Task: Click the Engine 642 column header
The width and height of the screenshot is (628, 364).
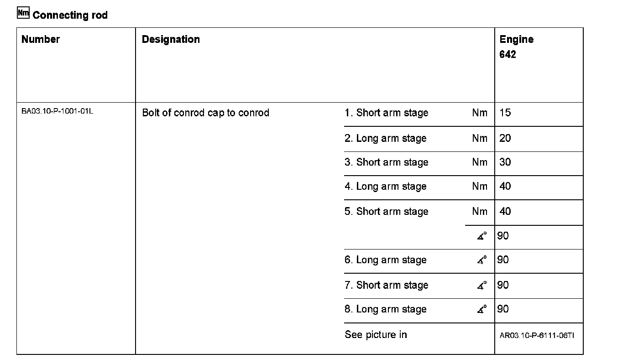Action: pyautogui.click(x=516, y=47)
